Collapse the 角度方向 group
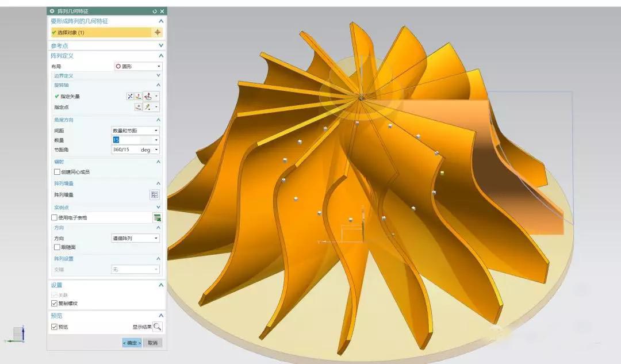The image size is (621, 364). coord(159,120)
